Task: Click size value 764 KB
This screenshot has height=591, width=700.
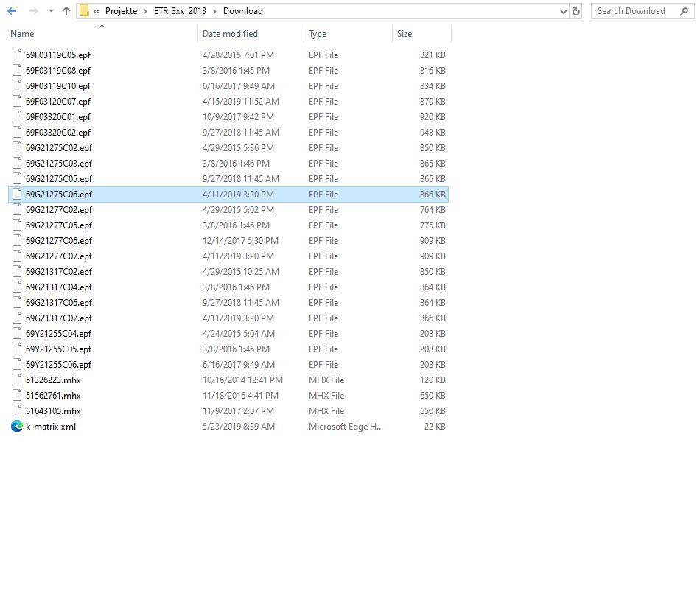Action: pos(433,210)
